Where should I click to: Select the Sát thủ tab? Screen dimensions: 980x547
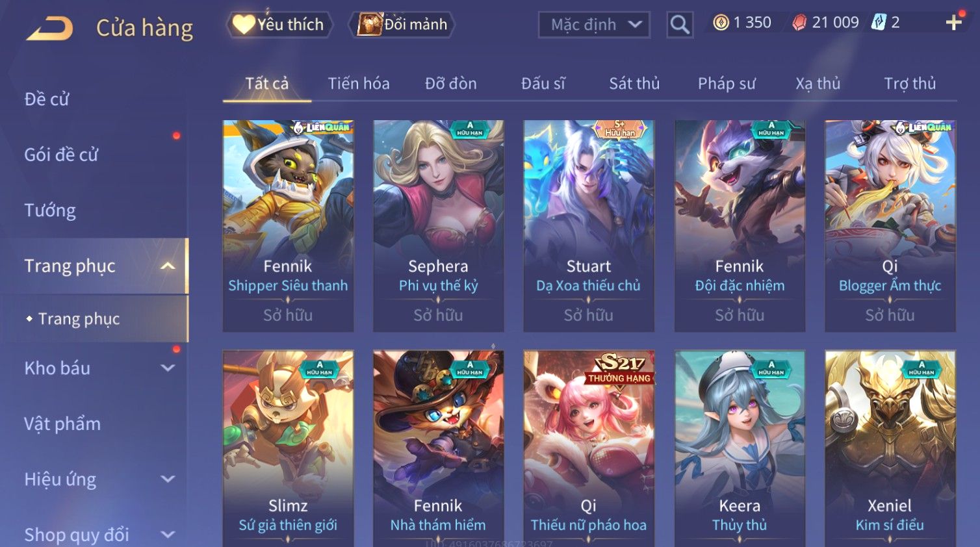634,83
